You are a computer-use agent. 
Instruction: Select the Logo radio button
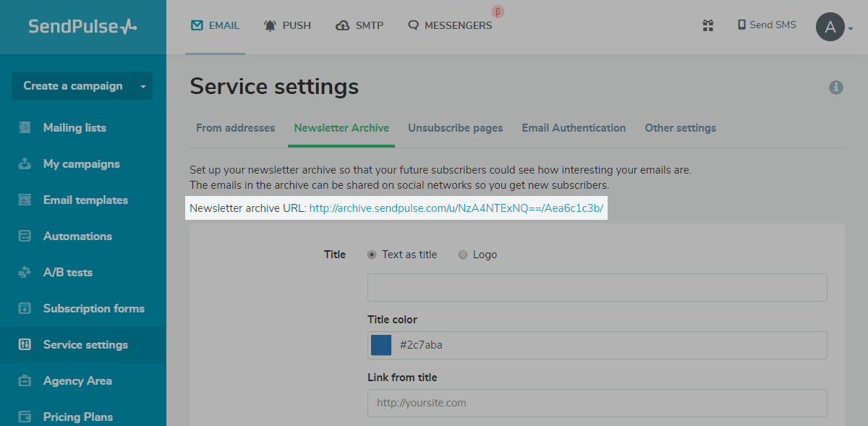click(x=463, y=255)
